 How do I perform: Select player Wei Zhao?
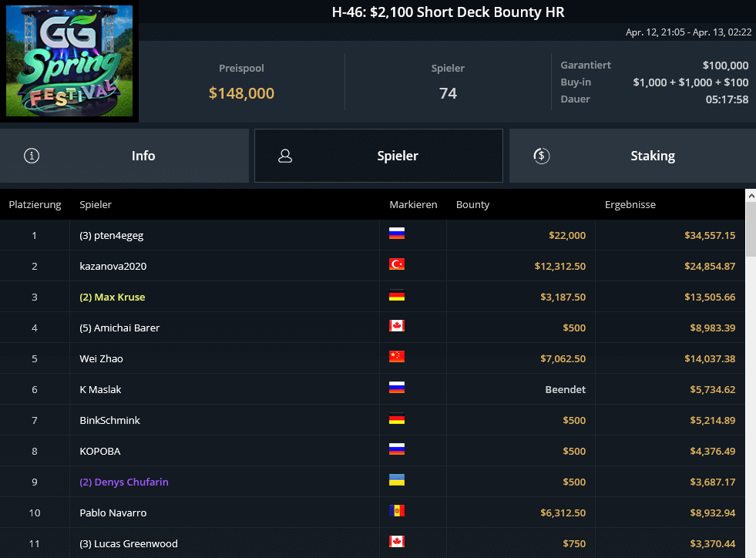(101, 359)
